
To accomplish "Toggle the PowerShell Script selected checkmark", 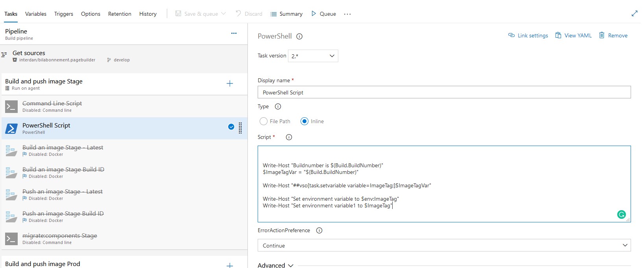I will tap(231, 127).
